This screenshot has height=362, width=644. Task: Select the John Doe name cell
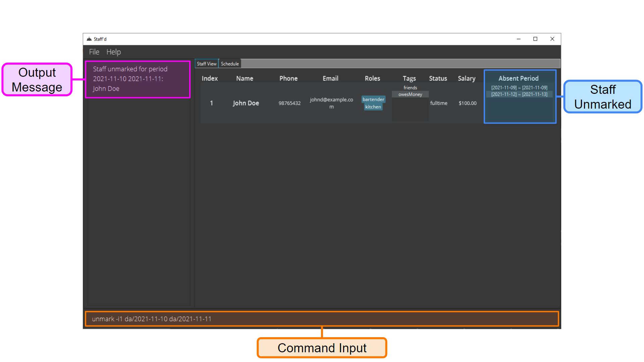click(x=246, y=103)
